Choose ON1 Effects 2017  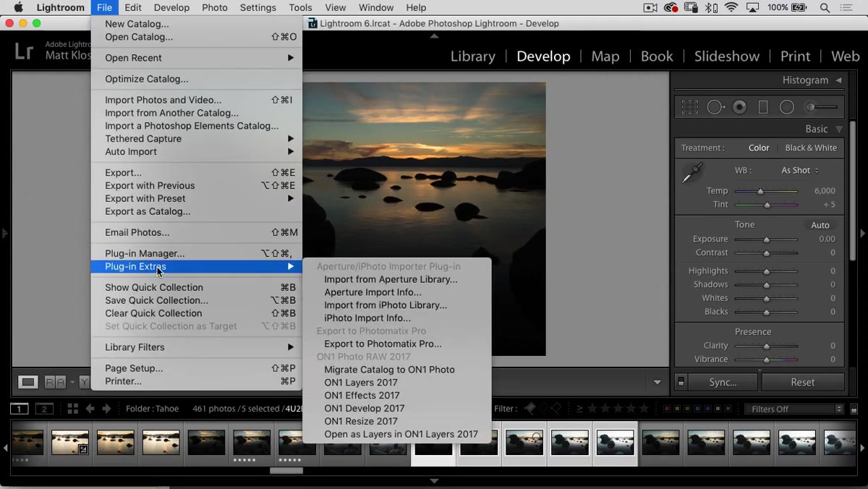click(397, 395)
